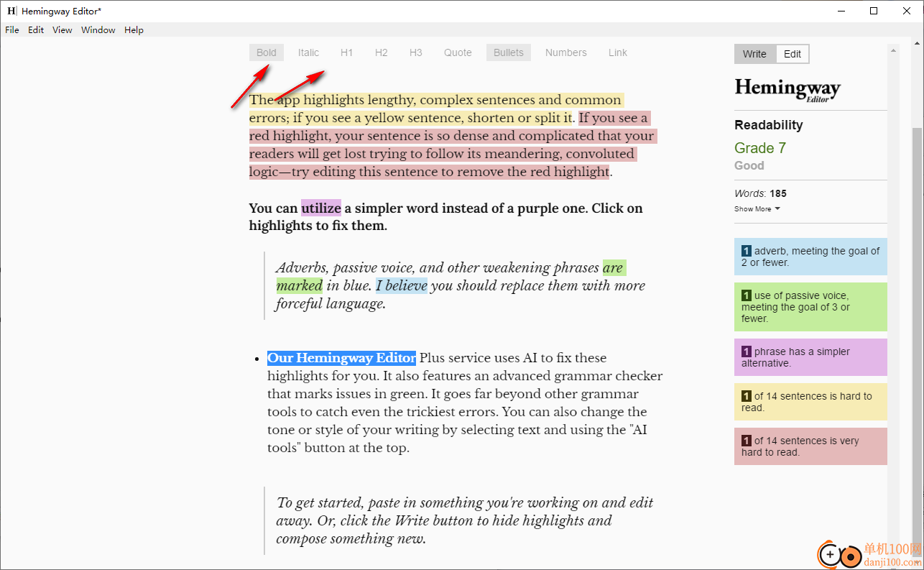Click the green passive voice card

810,307
